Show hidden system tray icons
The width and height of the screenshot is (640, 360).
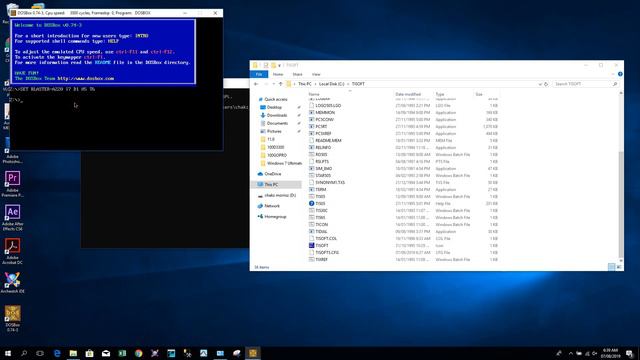570,353
